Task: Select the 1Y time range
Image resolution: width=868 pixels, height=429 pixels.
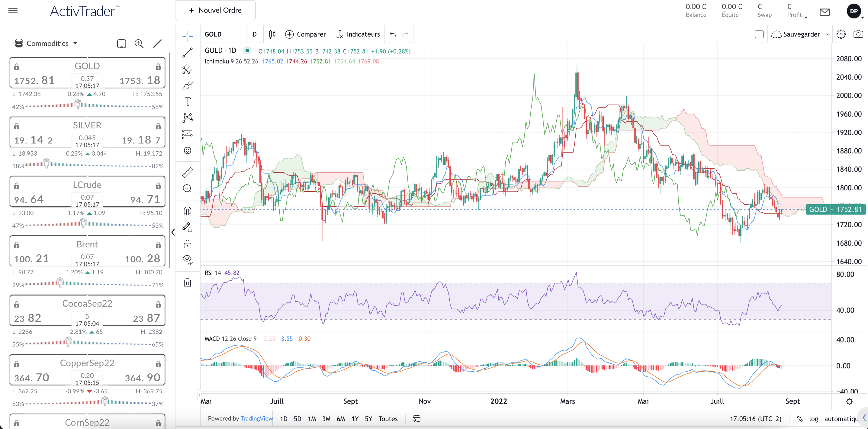Action: click(355, 418)
